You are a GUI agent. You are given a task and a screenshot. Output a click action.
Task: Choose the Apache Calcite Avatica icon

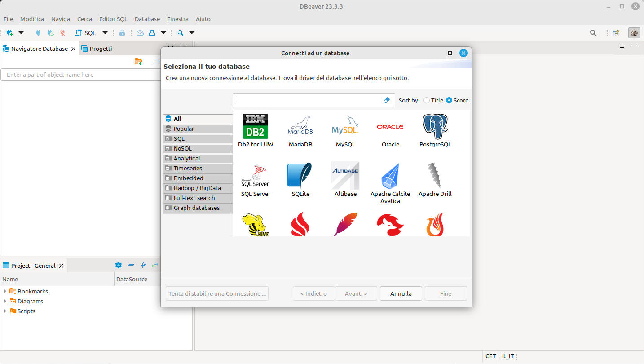(x=390, y=176)
